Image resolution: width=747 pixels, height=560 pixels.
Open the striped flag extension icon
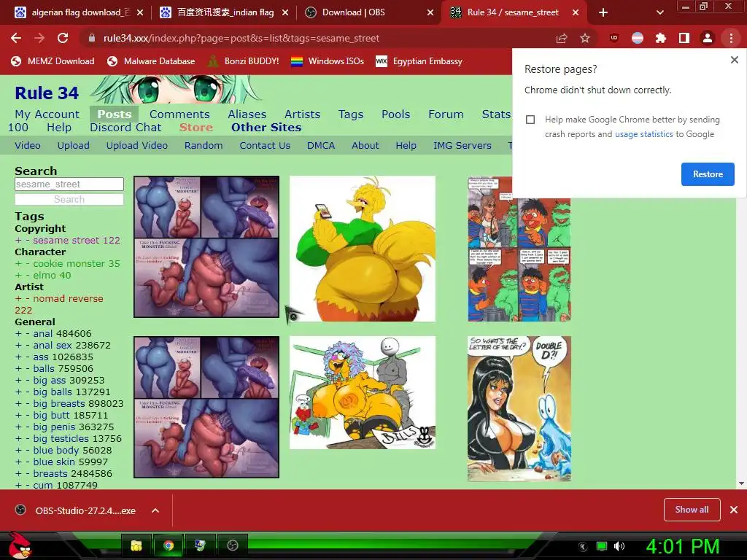(x=638, y=38)
